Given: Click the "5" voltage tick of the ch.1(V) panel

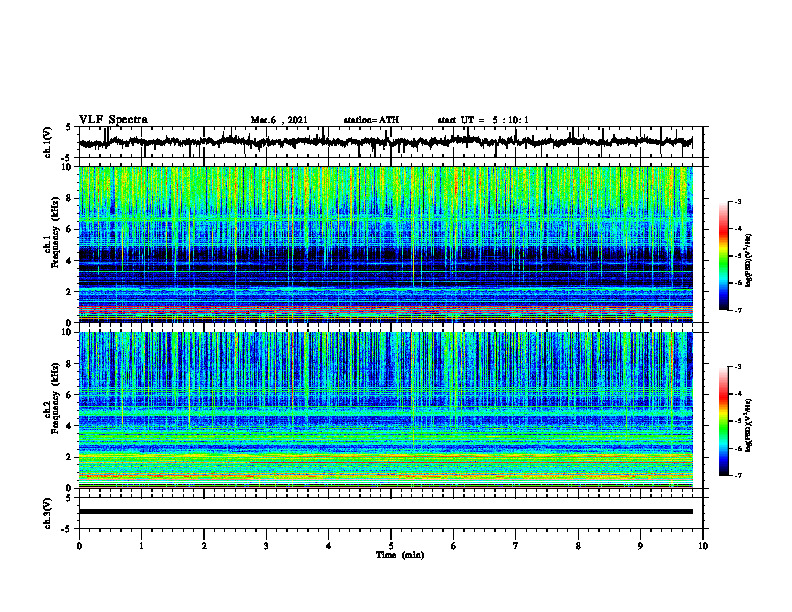Looking at the screenshot, I should tap(69, 128).
